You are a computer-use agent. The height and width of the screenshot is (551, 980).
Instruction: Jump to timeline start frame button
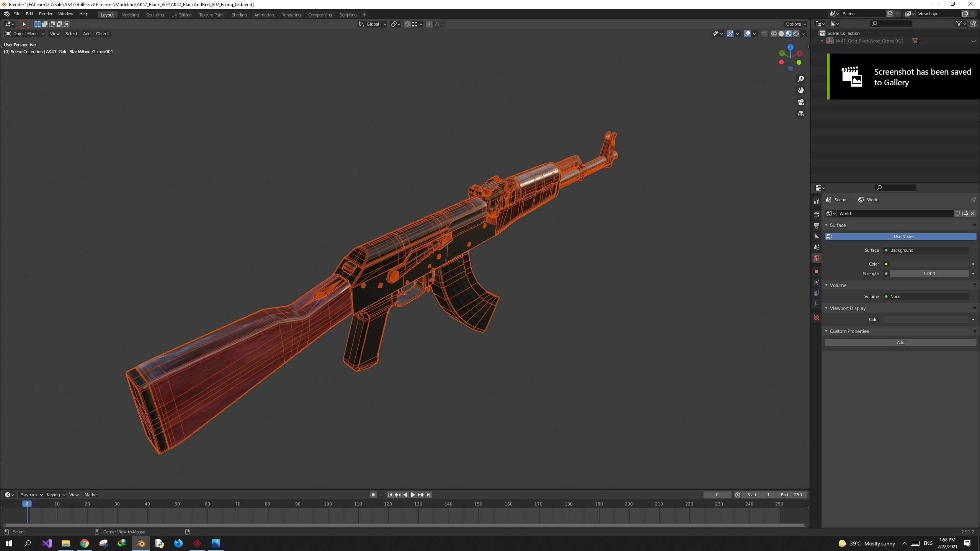coord(390,495)
